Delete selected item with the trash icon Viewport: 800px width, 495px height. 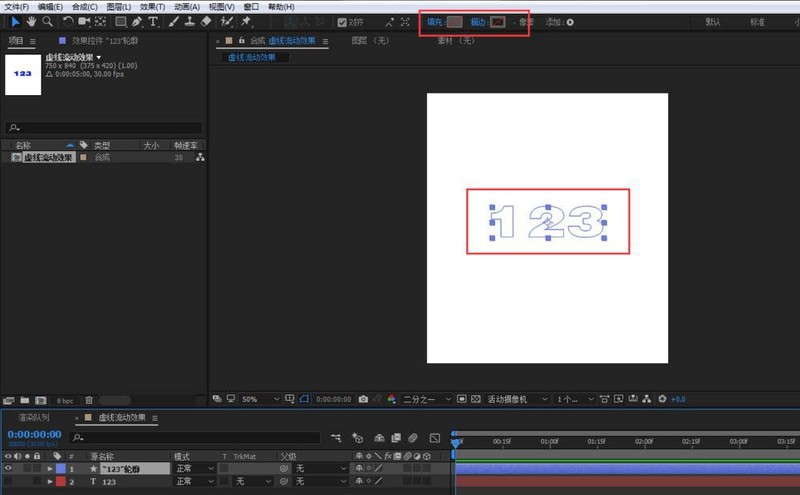[88, 400]
